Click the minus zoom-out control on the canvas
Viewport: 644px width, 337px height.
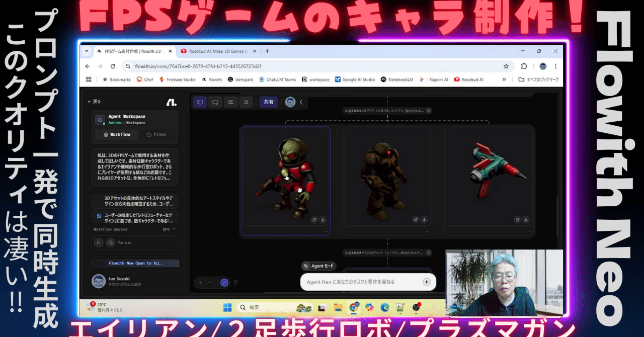tap(210, 282)
